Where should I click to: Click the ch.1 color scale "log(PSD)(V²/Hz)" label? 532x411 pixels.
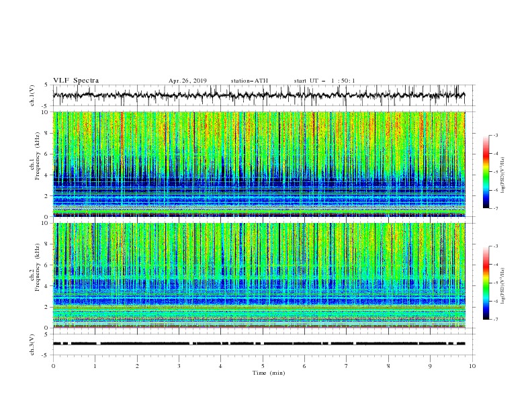[503, 175]
